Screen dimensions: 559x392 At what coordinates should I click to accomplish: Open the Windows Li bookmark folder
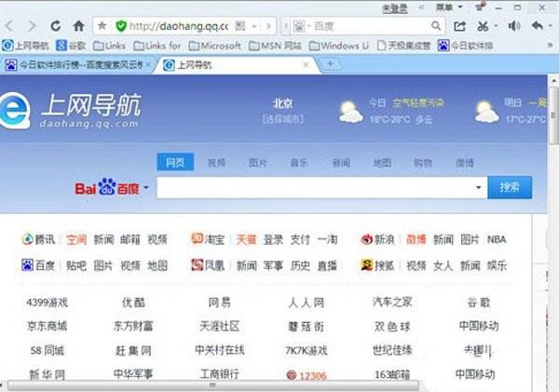[x=339, y=46]
